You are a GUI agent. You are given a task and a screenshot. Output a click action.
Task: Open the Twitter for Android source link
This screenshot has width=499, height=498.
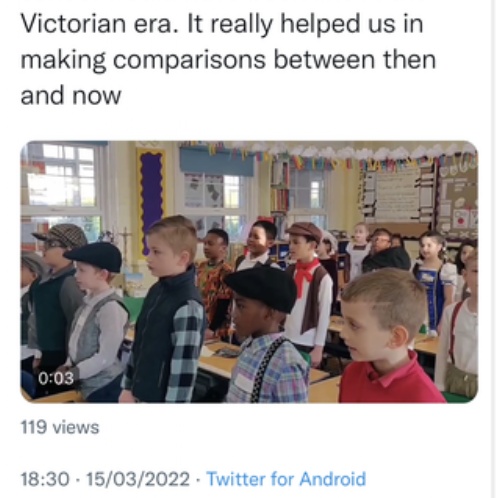[x=286, y=479]
